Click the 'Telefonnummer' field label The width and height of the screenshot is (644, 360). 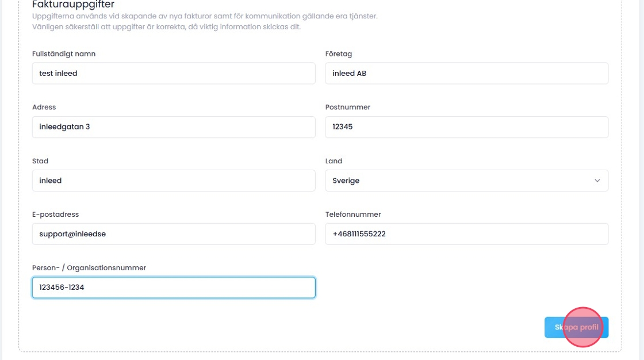coord(353,215)
